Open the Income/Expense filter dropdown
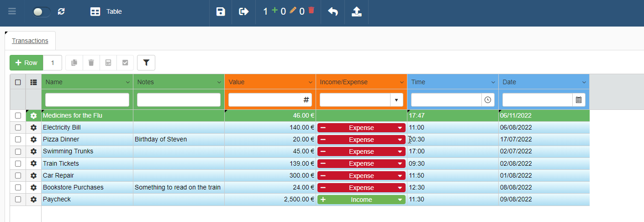The width and height of the screenshot is (644, 222). pyautogui.click(x=396, y=100)
